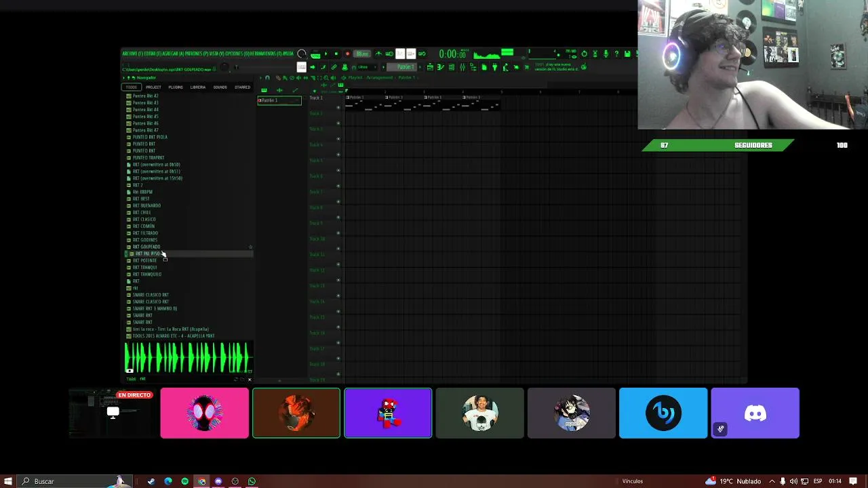Click the shopping cart icon in toolbar
Screen dimensions: 868x488
click(528, 67)
